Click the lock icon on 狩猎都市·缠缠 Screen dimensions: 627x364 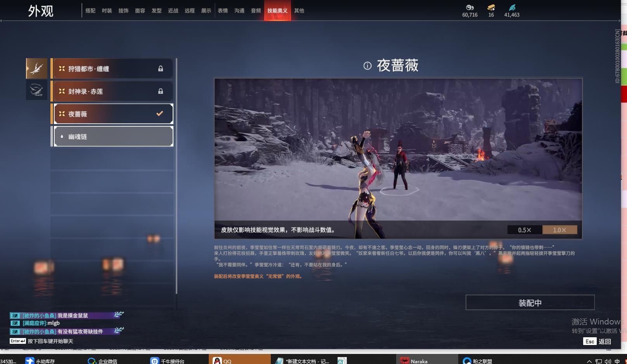pos(160,69)
